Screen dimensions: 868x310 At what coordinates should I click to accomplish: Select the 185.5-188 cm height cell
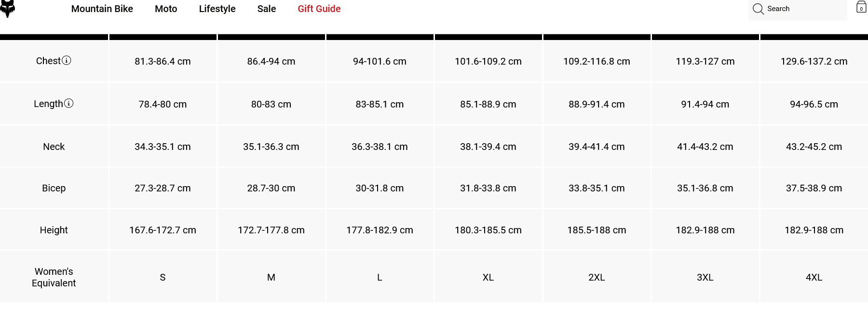tap(597, 230)
